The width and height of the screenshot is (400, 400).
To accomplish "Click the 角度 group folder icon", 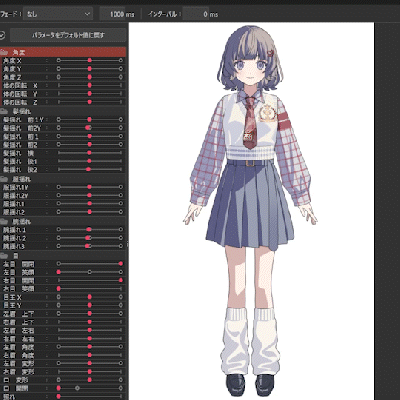I will point(4,52).
